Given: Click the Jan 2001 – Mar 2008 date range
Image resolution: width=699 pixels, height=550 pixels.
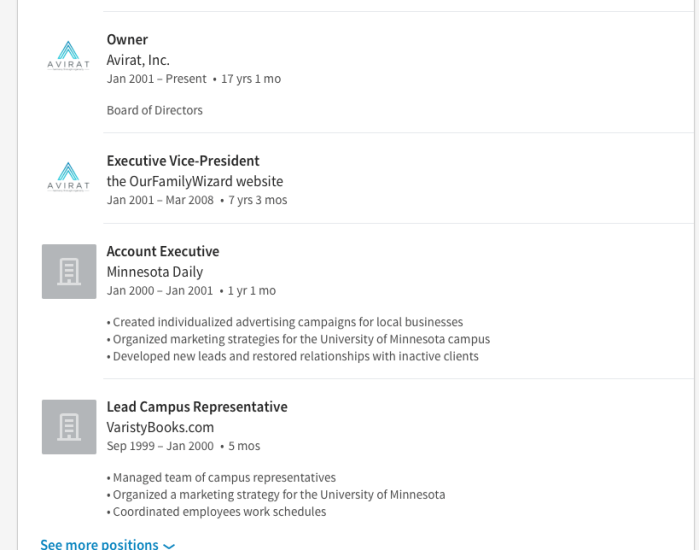Looking at the screenshot, I should point(160,200).
